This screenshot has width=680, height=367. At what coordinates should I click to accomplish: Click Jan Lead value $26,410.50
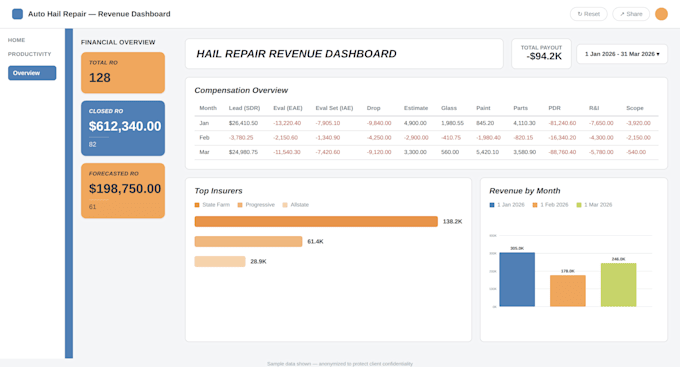(243, 123)
